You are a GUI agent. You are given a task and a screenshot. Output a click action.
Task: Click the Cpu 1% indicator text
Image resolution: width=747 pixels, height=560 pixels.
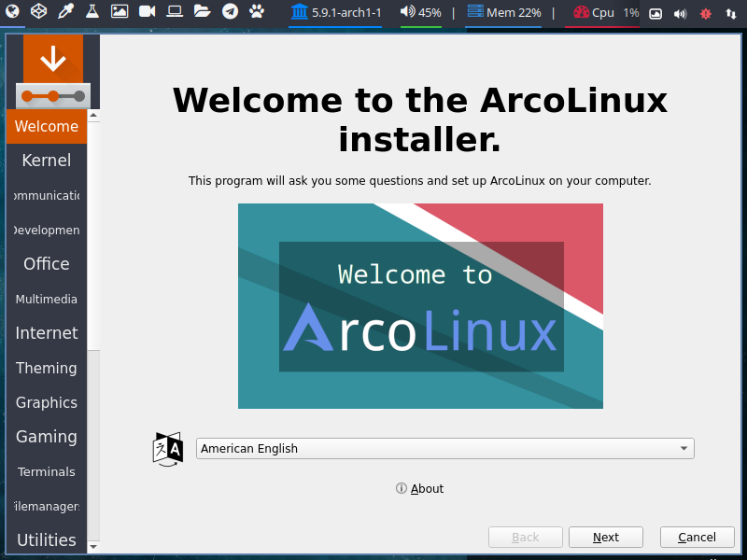pyautogui.click(x=615, y=13)
